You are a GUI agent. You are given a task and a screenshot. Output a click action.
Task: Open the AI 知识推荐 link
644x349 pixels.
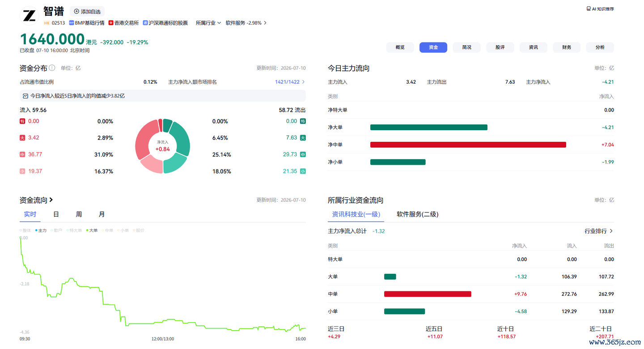[x=600, y=9]
